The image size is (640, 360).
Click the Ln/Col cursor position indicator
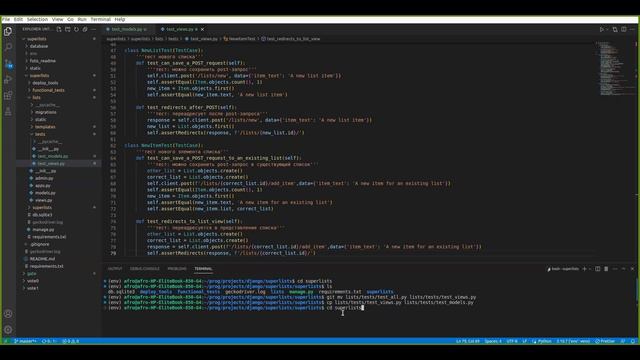tap(468, 341)
